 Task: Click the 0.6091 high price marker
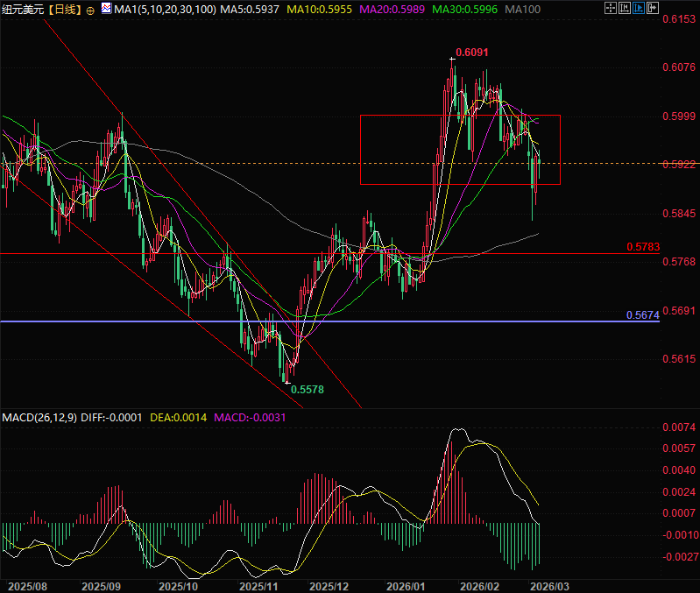click(x=470, y=53)
